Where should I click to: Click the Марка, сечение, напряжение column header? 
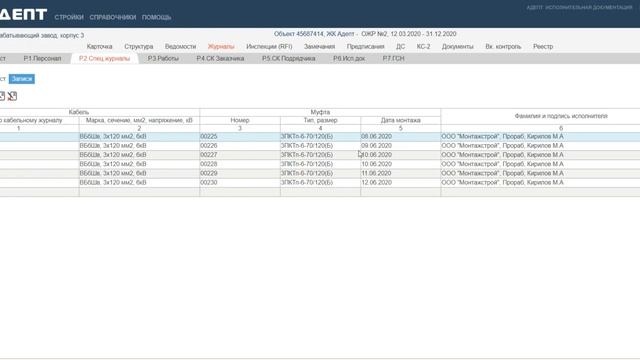click(139, 120)
